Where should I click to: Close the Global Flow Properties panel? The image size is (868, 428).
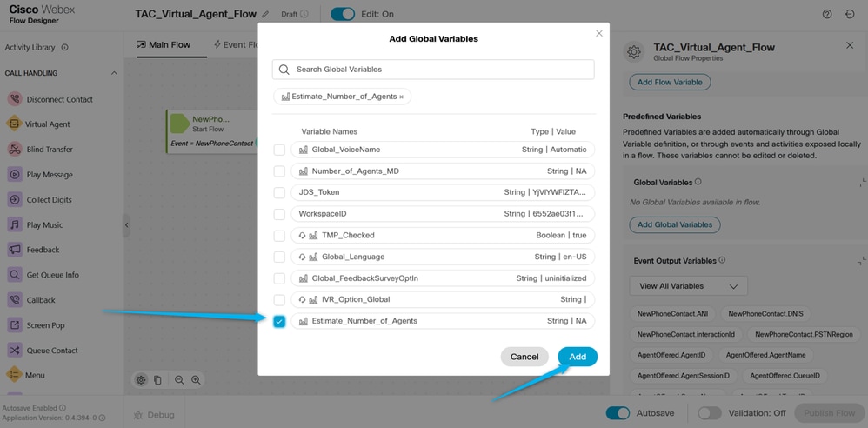850,45
